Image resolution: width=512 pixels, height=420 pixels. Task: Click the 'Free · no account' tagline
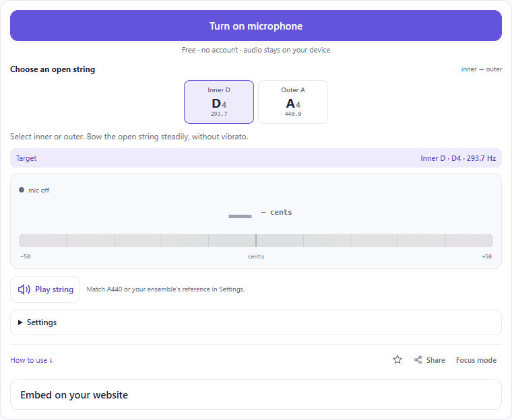click(256, 50)
